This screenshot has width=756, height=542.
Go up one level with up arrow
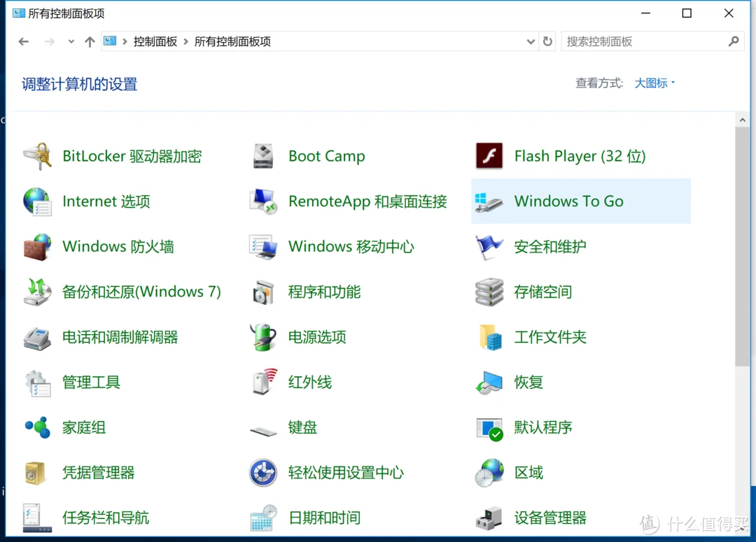pyautogui.click(x=90, y=41)
